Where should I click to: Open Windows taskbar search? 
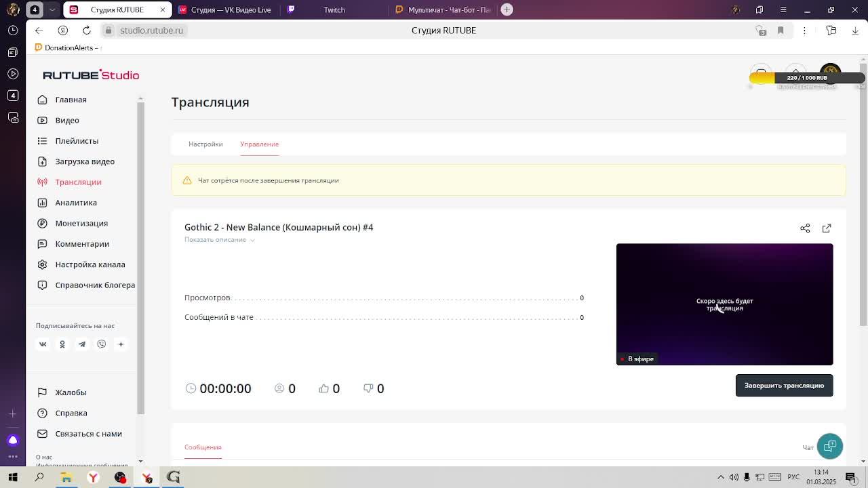point(39,477)
